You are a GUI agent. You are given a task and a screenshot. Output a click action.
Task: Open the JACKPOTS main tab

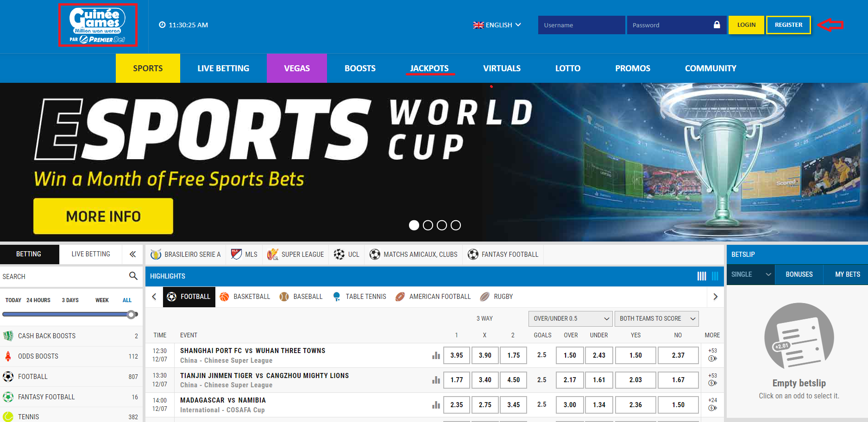click(429, 68)
